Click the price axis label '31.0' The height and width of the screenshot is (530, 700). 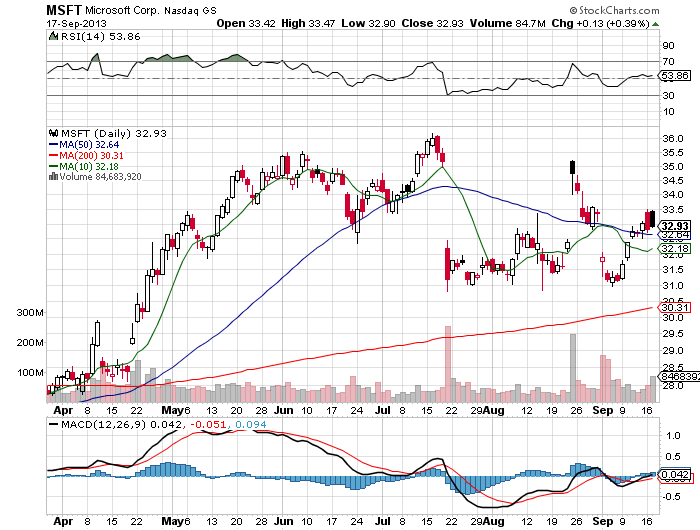[x=672, y=285]
